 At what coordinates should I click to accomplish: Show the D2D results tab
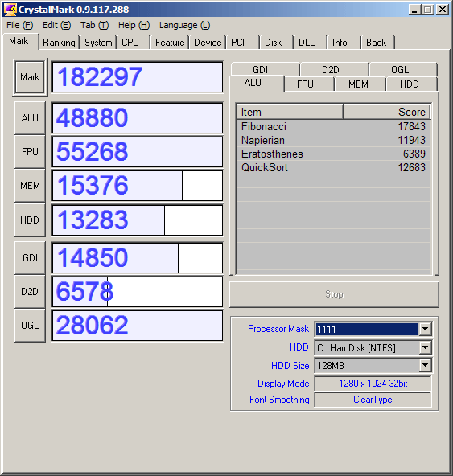click(334, 69)
